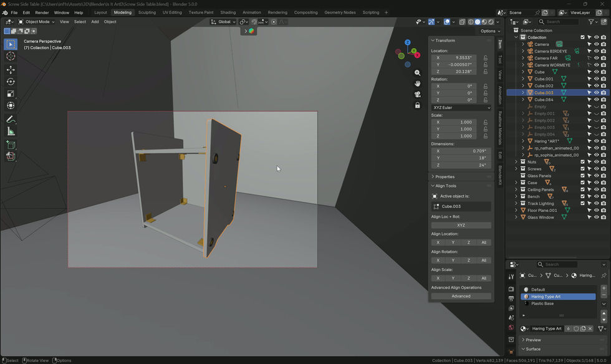
Task: Select the Measure tool
Action: pyautogui.click(x=11, y=132)
